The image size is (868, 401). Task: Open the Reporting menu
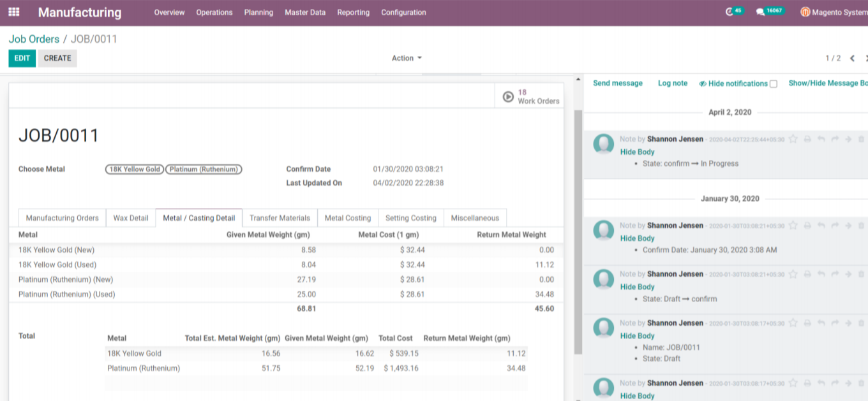click(x=354, y=12)
